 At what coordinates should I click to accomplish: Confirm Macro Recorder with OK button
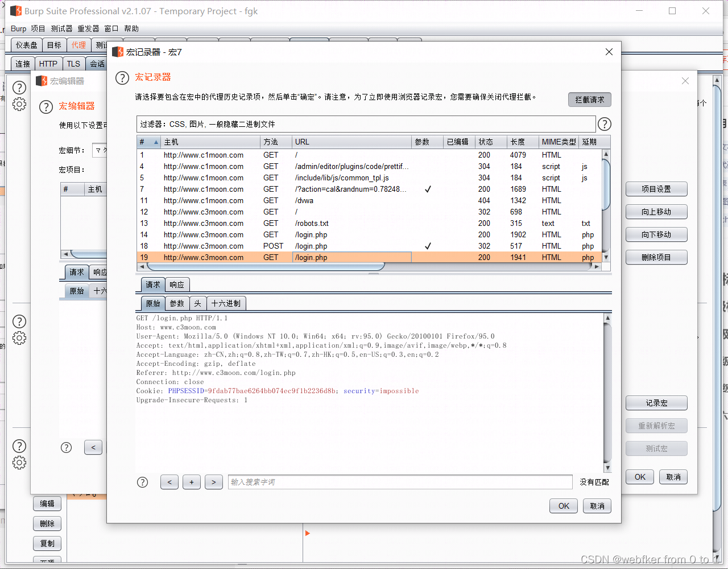click(x=564, y=506)
